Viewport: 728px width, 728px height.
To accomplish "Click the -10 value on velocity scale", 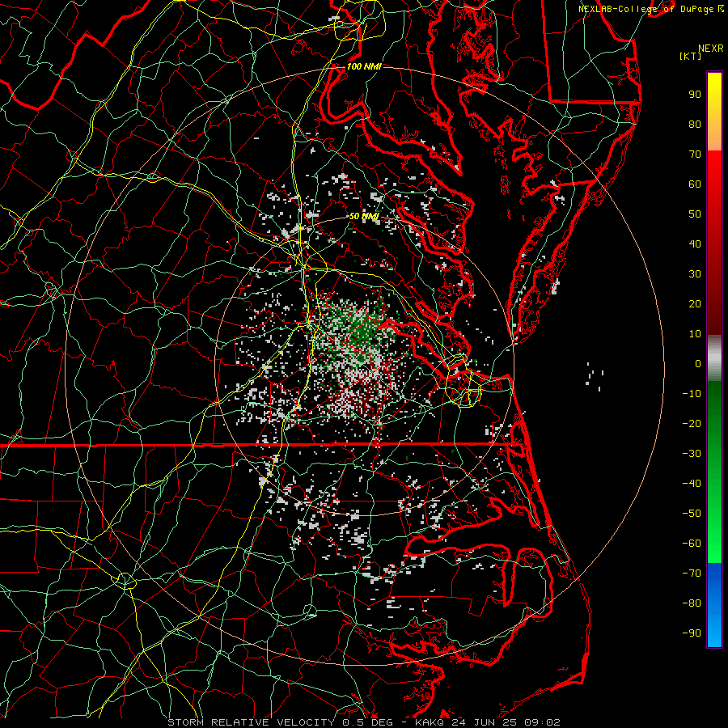I will tap(692, 394).
